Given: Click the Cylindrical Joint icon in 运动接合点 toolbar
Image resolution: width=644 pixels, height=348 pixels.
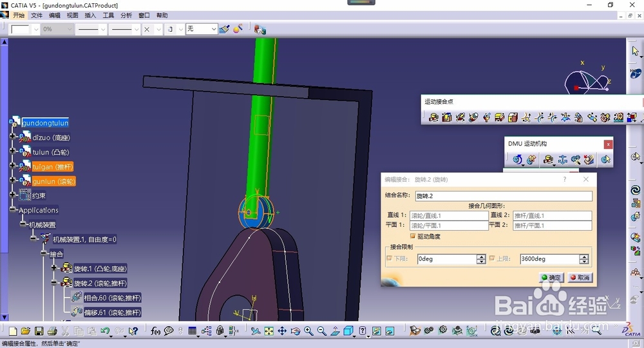Looking at the screenshot, I should click(x=460, y=117).
